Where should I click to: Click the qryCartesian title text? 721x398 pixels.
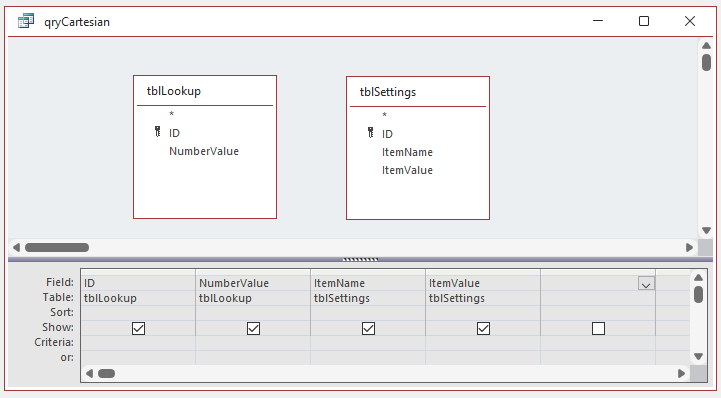pos(77,22)
